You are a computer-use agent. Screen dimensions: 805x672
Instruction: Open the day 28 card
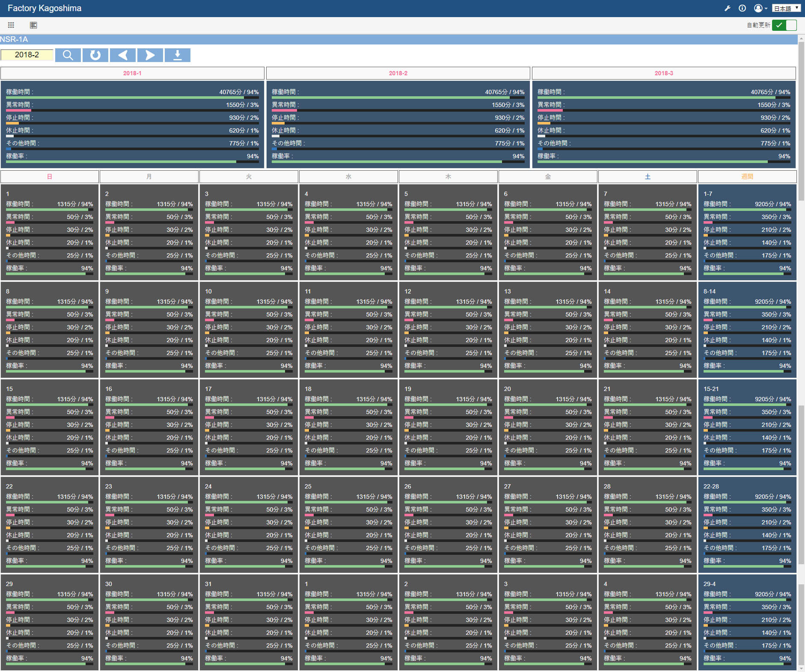coord(648,525)
